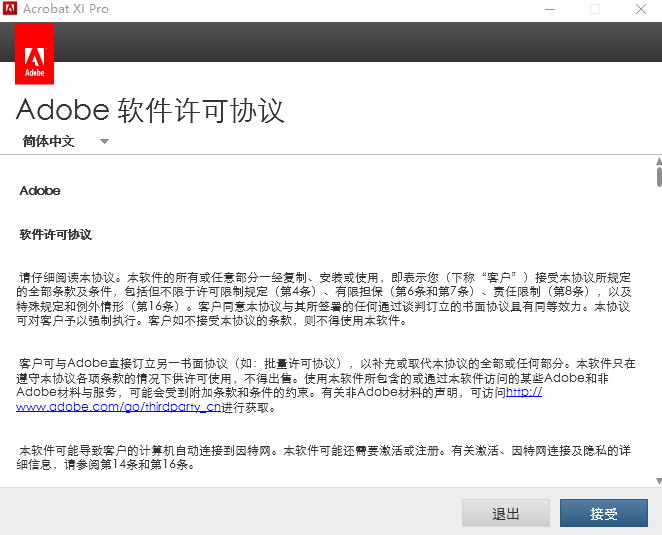
Task: Click the http:// hyperlink text
Action: click(524, 392)
